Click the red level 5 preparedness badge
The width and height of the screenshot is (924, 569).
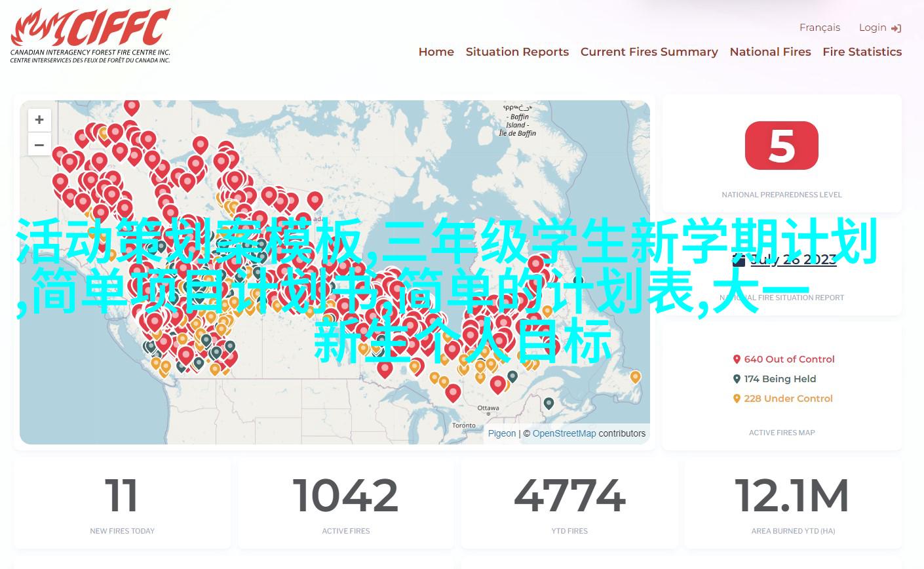[x=781, y=146]
